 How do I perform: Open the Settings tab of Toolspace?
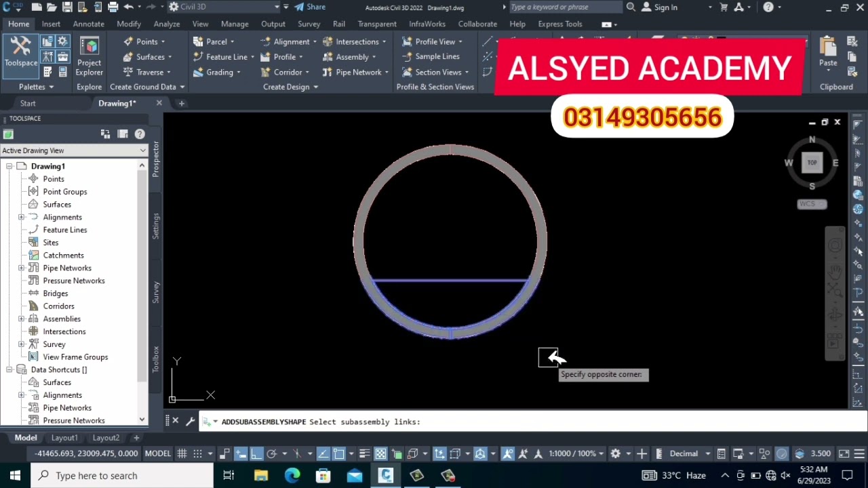tap(155, 226)
